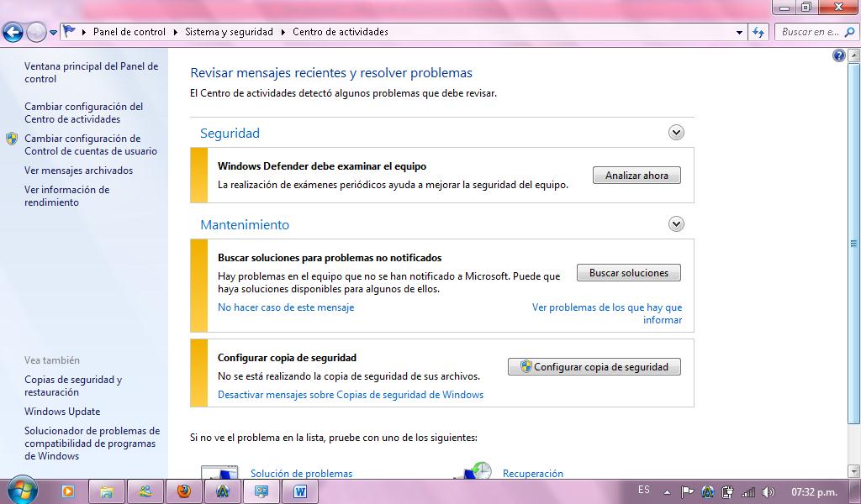Open Cambiar configuración del Centro de actividades

(x=83, y=113)
